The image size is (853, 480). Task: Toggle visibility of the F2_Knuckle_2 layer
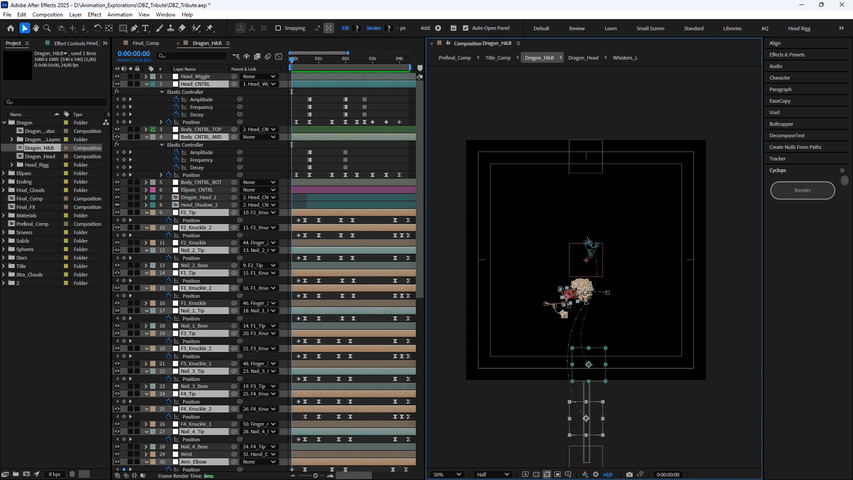click(117, 227)
